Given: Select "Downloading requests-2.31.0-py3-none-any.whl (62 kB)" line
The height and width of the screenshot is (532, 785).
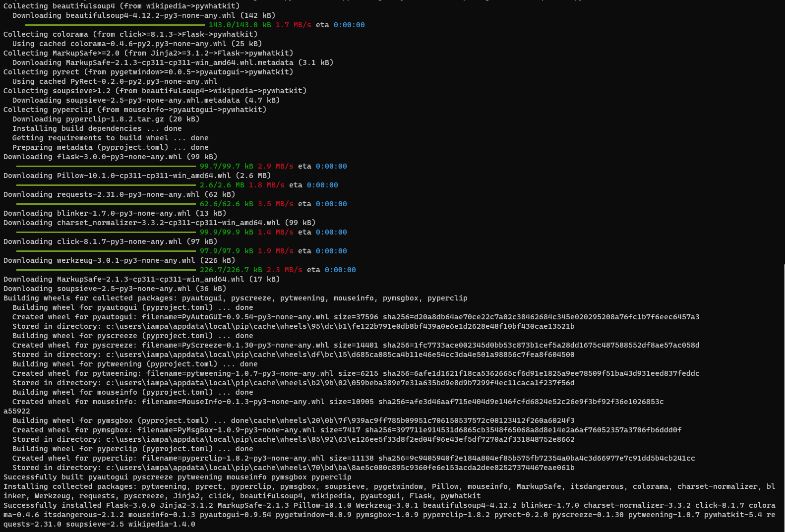Looking at the screenshot, I should (x=120, y=194).
